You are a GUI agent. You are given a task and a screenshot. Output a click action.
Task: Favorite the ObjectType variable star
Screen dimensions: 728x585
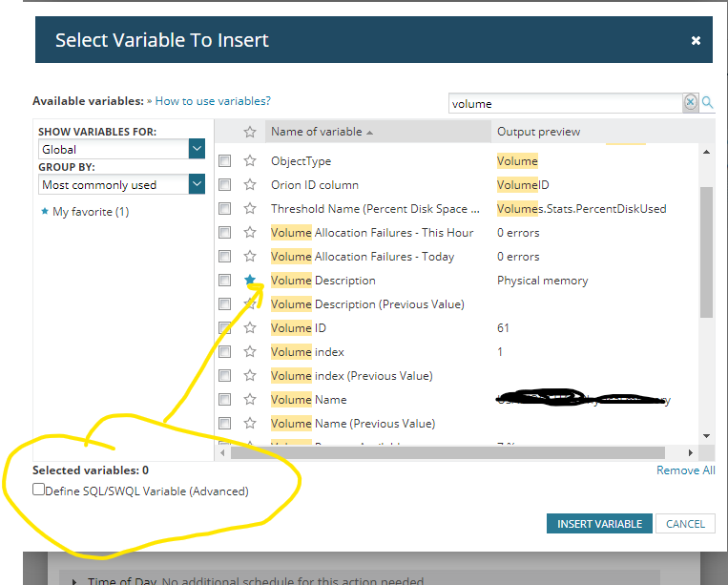pyautogui.click(x=250, y=160)
